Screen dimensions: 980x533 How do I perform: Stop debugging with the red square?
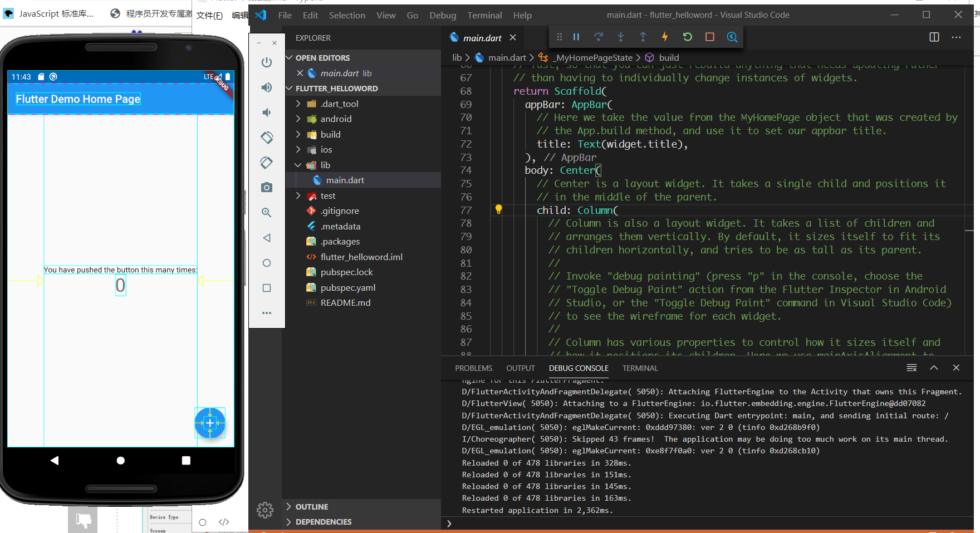tap(710, 37)
